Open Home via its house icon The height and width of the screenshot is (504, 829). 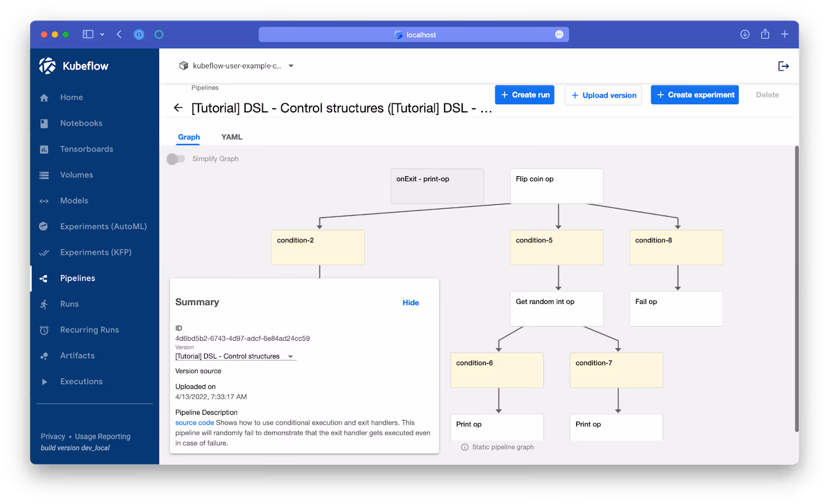click(x=44, y=97)
